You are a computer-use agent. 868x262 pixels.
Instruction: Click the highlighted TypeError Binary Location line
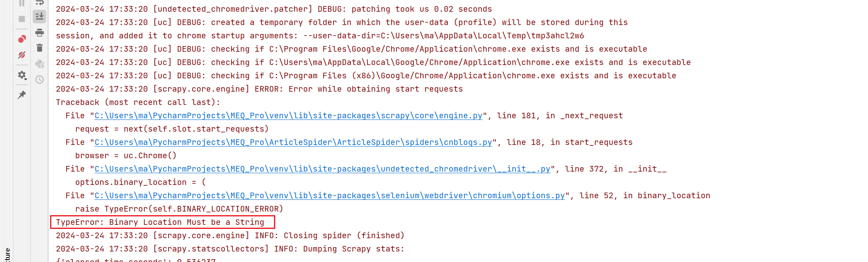pos(160,222)
